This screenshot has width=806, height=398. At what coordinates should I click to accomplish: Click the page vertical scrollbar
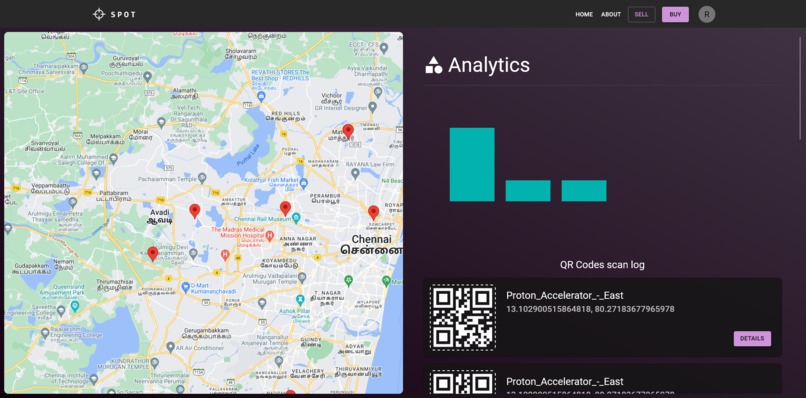800,87
